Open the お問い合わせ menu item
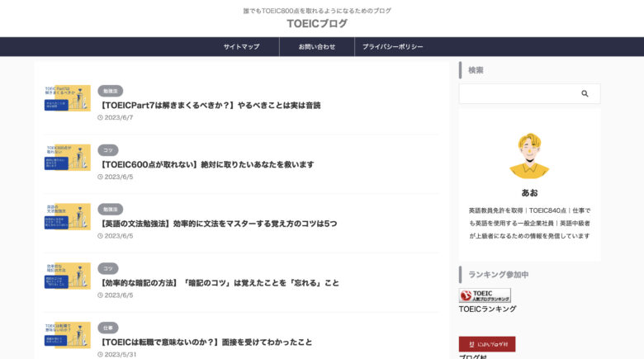The image size is (644, 359). pyautogui.click(x=317, y=47)
